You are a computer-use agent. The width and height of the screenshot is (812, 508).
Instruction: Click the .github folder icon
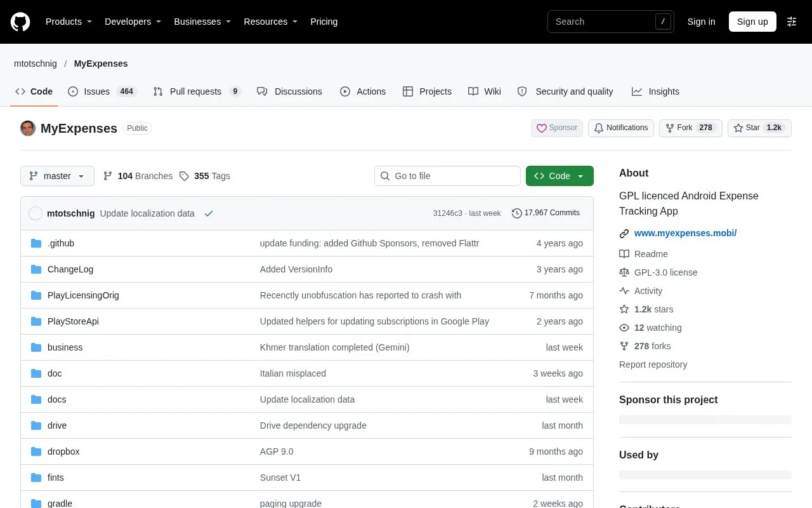point(36,243)
